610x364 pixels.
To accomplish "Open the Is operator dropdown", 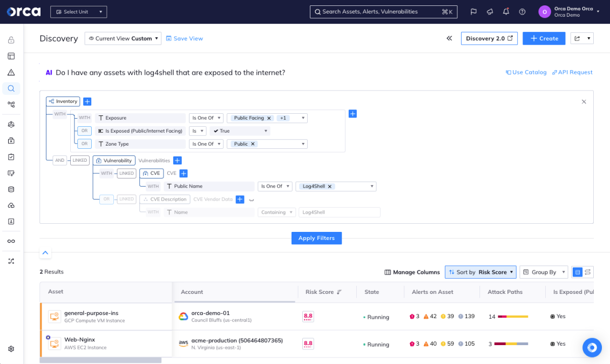I will [x=198, y=131].
